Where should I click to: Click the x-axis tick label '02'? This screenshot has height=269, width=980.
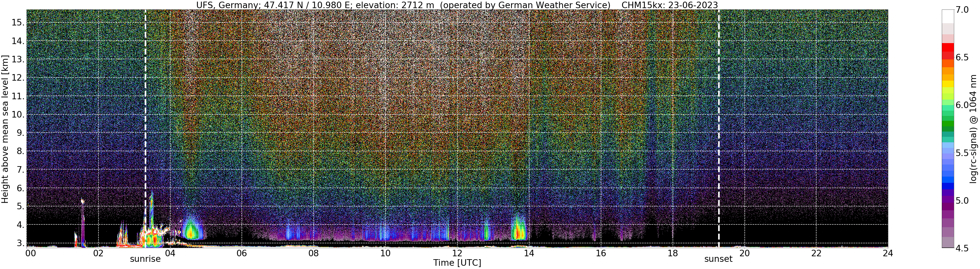(x=98, y=253)
